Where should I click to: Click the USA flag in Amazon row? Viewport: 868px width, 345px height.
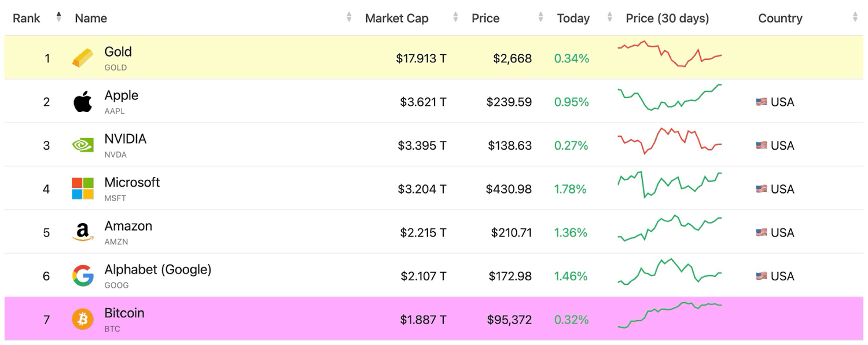762,232
